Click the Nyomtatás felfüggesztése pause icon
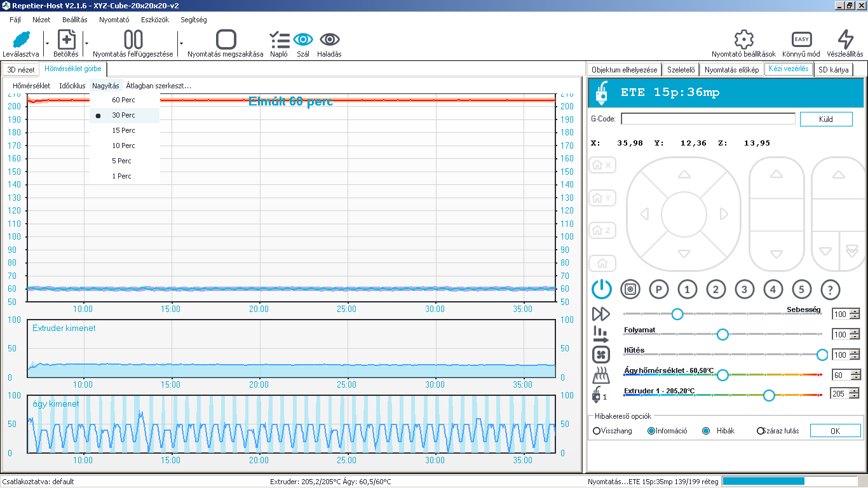868x488 pixels. click(133, 39)
